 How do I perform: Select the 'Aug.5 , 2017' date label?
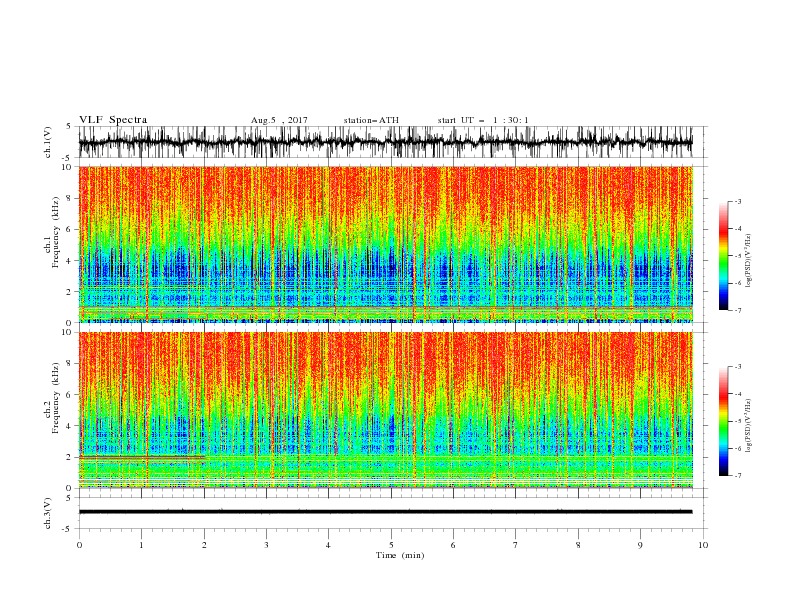pyautogui.click(x=279, y=120)
